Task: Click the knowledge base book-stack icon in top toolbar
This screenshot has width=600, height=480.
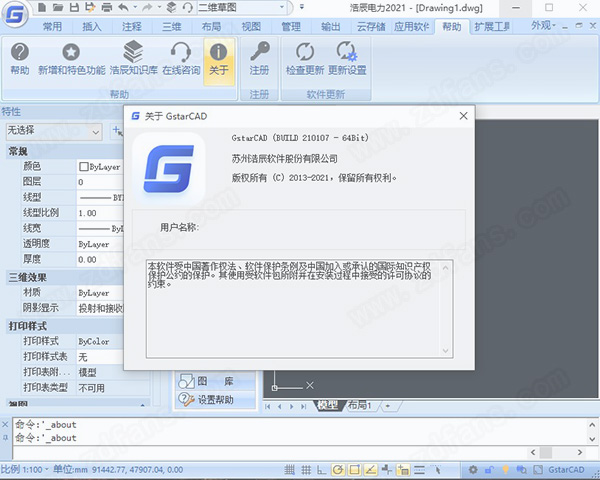Action: pyautogui.click(x=172, y=7)
